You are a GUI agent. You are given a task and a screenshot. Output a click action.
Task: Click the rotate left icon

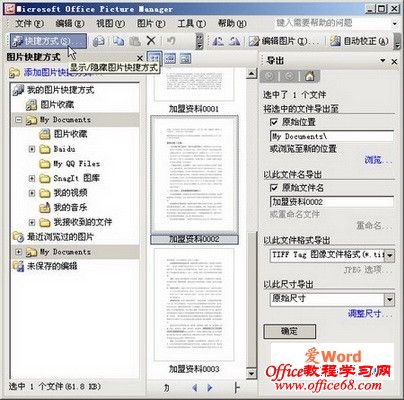(x=218, y=41)
